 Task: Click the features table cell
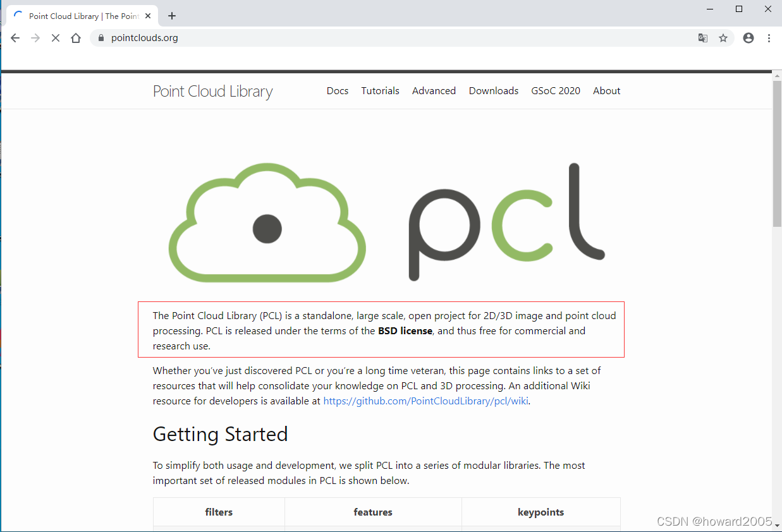(x=373, y=512)
